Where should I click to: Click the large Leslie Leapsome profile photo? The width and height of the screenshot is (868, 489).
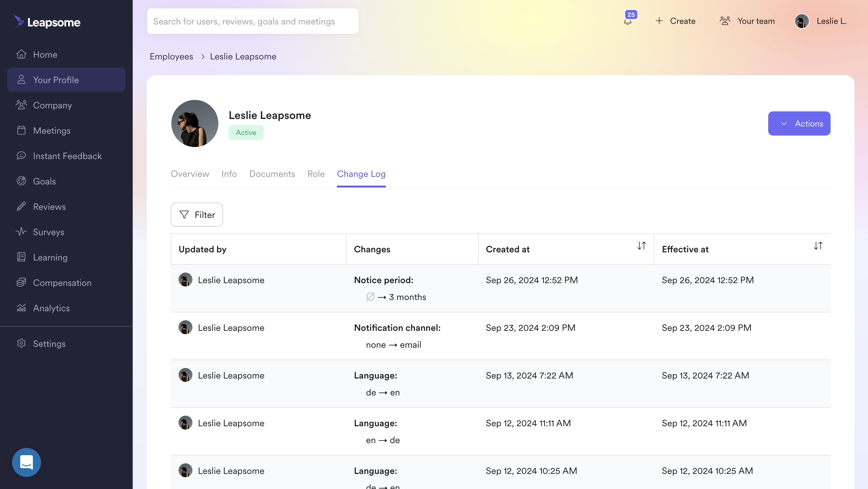(x=195, y=123)
